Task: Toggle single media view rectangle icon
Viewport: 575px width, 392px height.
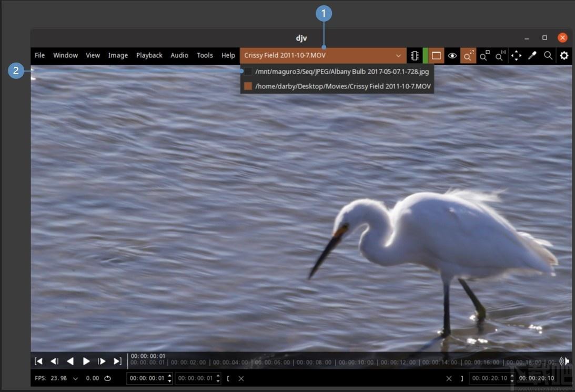Action: coord(436,56)
